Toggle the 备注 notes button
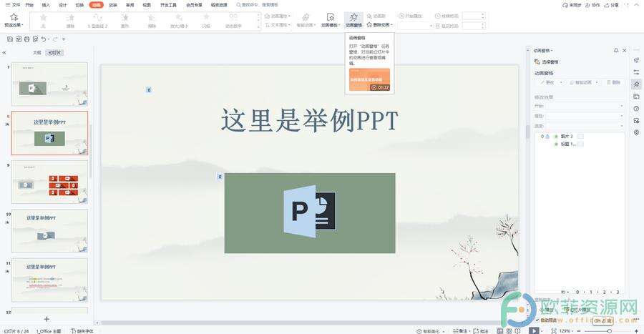The width and height of the screenshot is (644, 334). pos(460,330)
